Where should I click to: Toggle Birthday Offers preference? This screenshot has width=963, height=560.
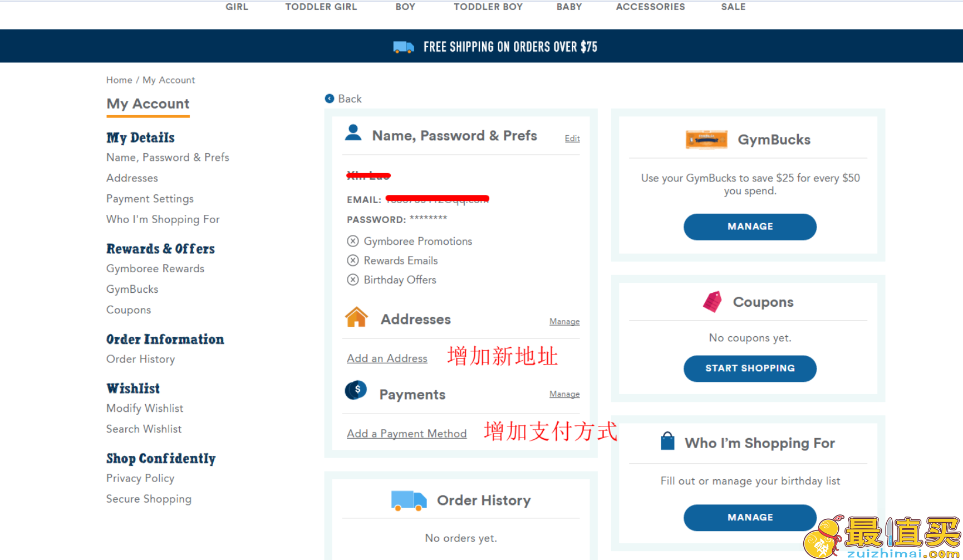pyautogui.click(x=353, y=280)
